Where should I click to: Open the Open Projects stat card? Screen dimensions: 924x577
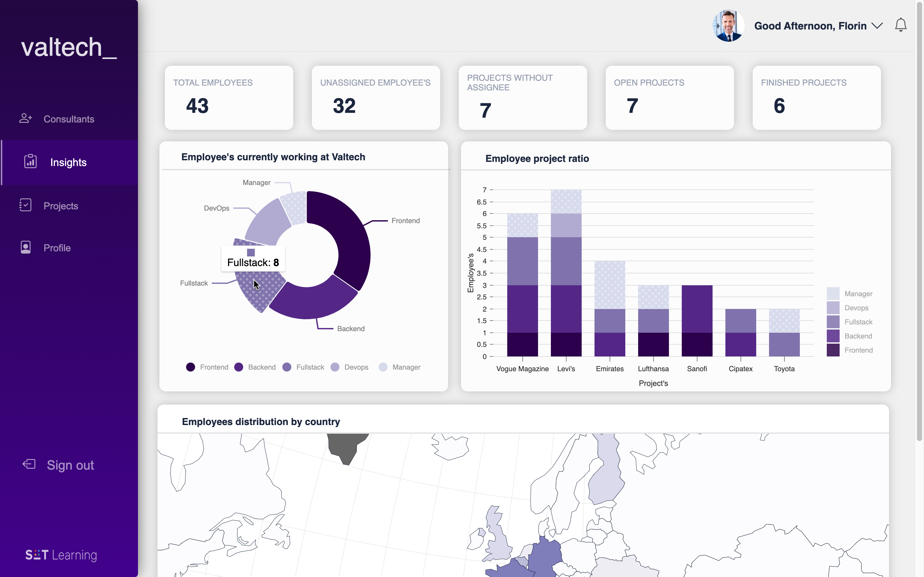click(x=669, y=98)
